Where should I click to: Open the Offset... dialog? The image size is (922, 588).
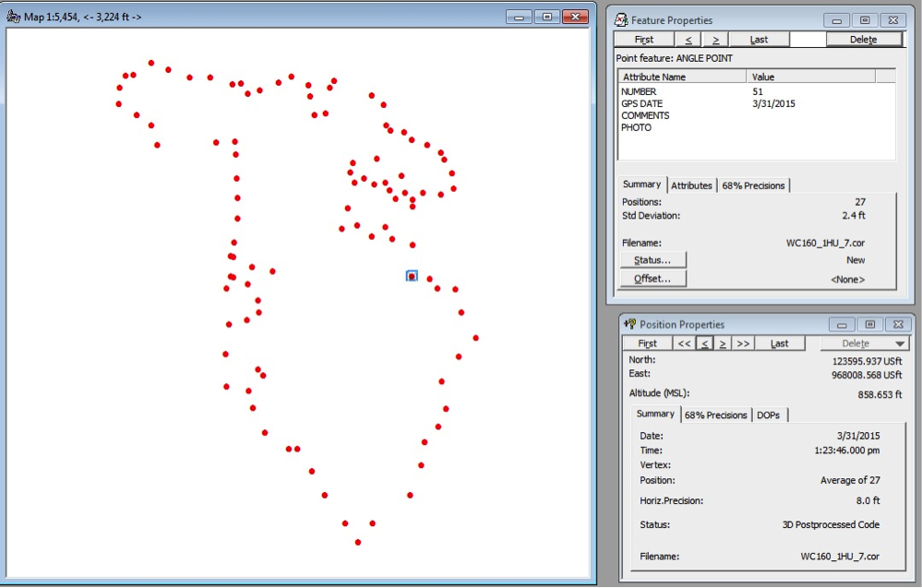coord(653,279)
